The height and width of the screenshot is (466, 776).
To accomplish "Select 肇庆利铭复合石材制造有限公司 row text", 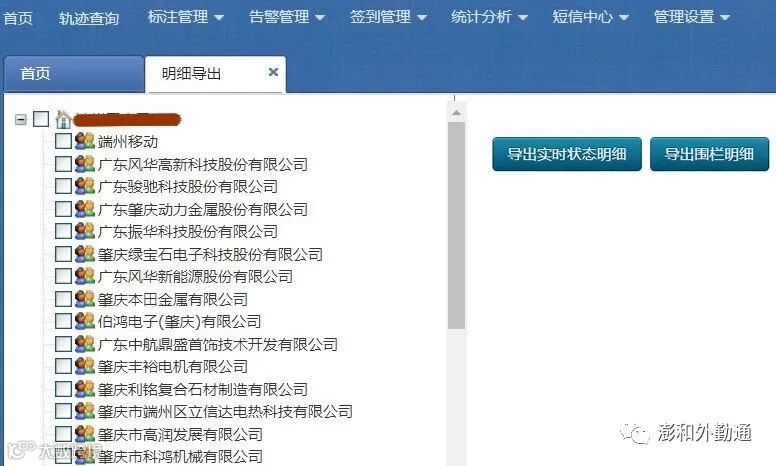I will (x=203, y=389).
